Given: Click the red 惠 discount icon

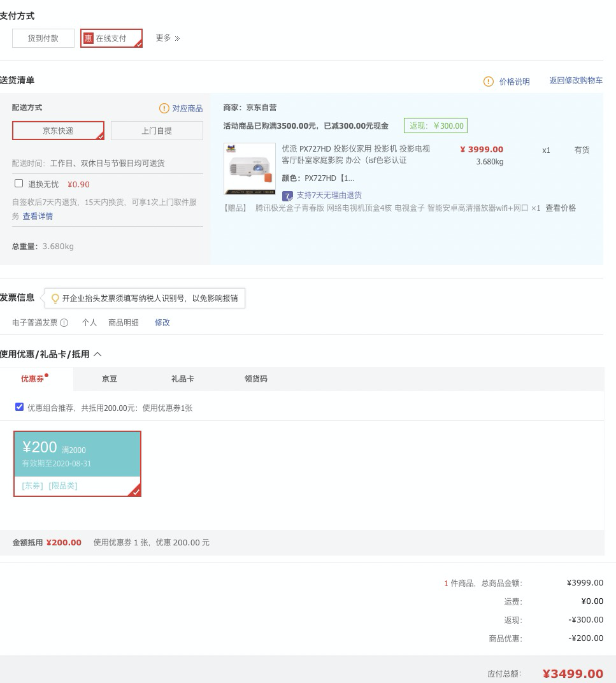Looking at the screenshot, I should point(89,38).
